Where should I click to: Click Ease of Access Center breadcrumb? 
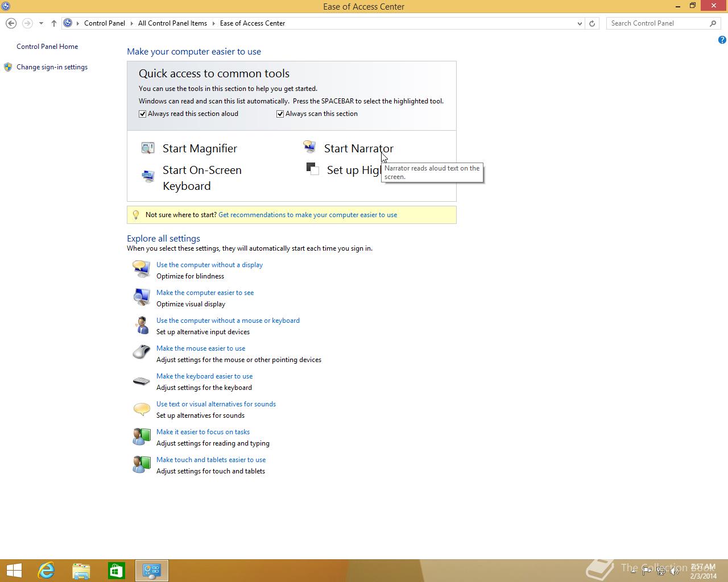tap(253, 23)
